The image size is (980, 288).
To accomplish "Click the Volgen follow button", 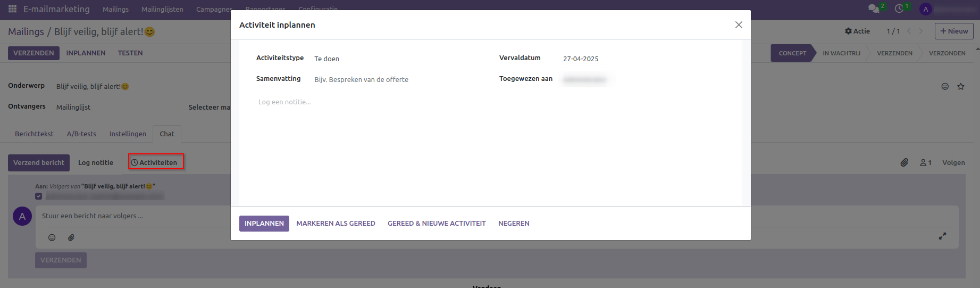I will point(953,162).
